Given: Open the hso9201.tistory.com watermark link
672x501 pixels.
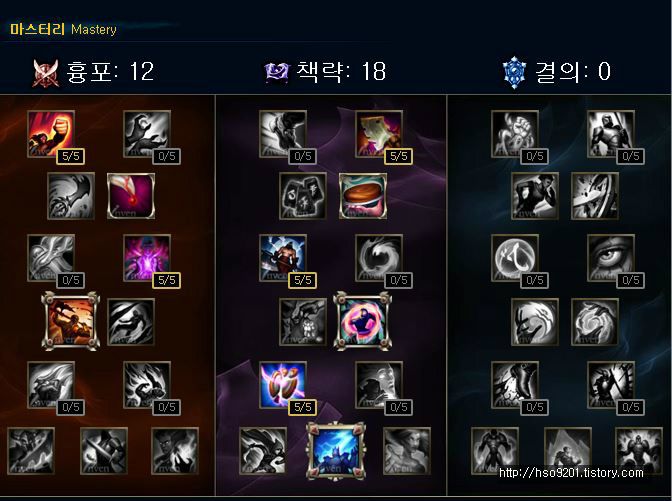Looking at the screenshot, I should (x=571, y=473).
